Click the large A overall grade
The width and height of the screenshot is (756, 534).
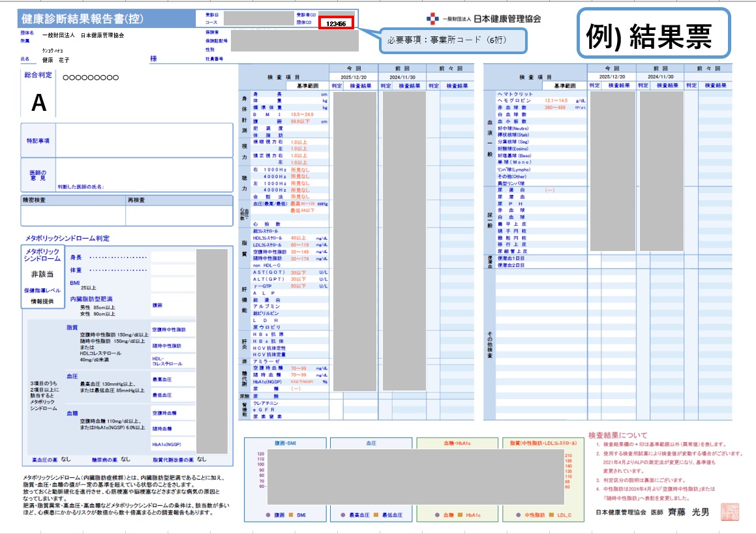(x=39, y=102)
